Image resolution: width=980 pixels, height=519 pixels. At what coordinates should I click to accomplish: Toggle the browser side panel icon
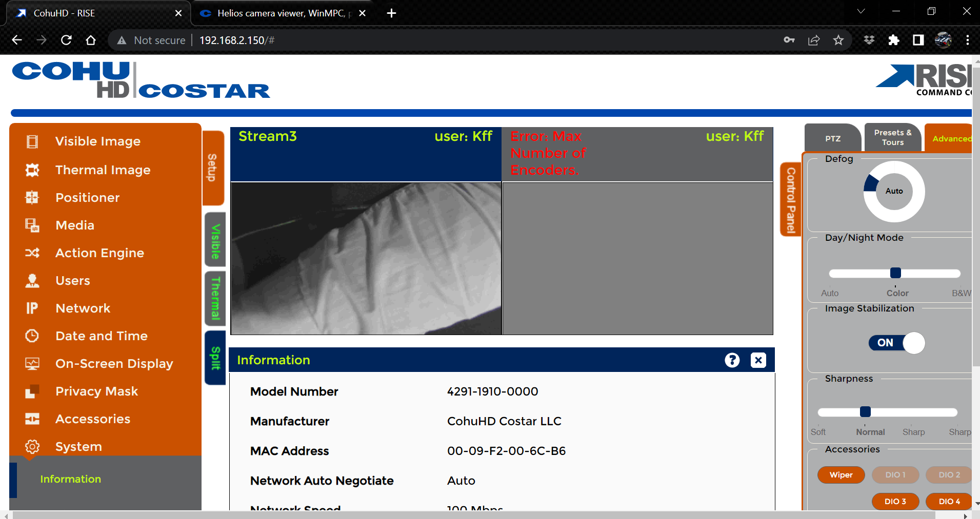918,40
